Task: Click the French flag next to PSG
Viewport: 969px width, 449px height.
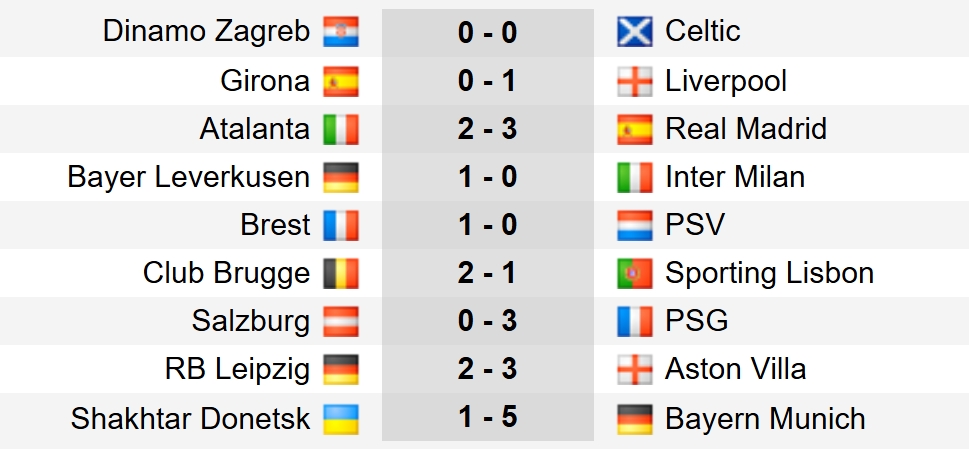Action: tap(636, 322)
